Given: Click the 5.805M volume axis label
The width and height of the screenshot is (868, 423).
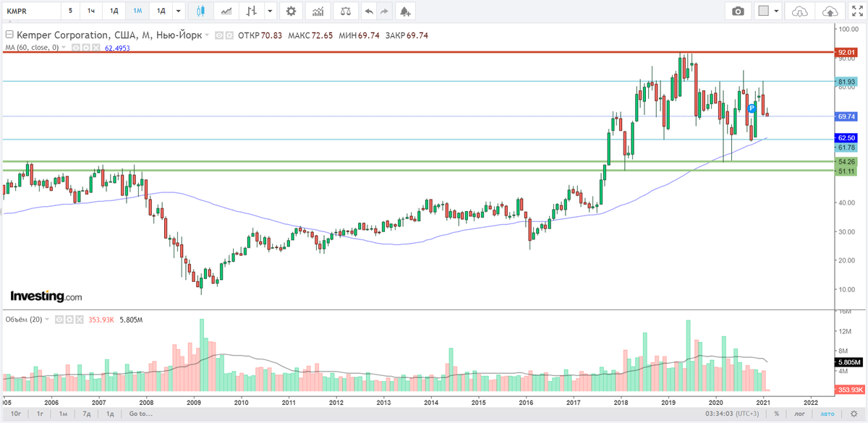Looking at the screenshot, I should 849,362.
